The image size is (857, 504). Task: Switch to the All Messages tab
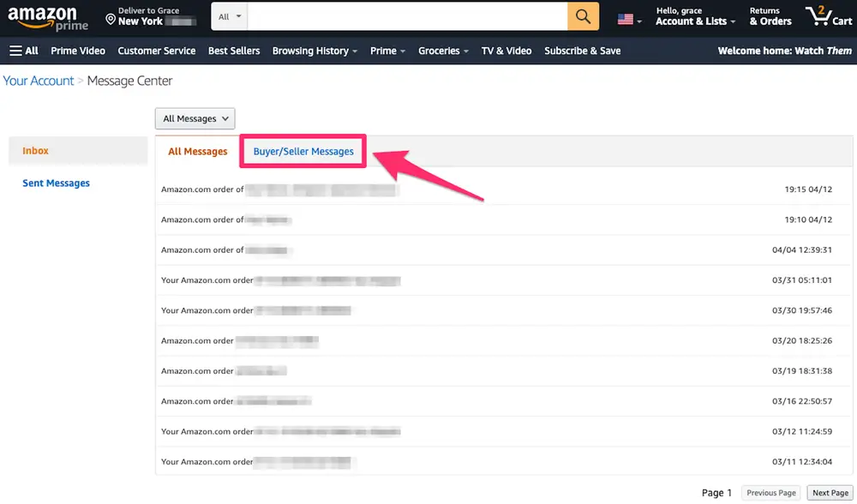click(x=197, y=152)
